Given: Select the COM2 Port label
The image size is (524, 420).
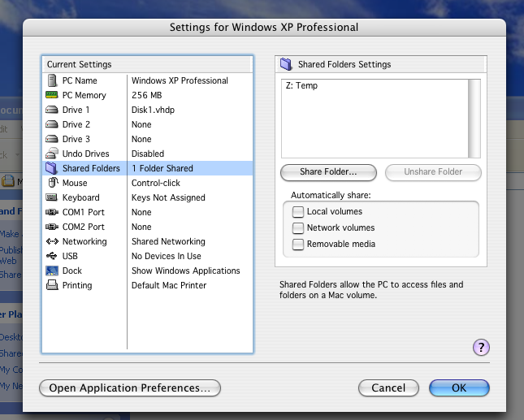Looking at the screenshot, I should 84,227.
